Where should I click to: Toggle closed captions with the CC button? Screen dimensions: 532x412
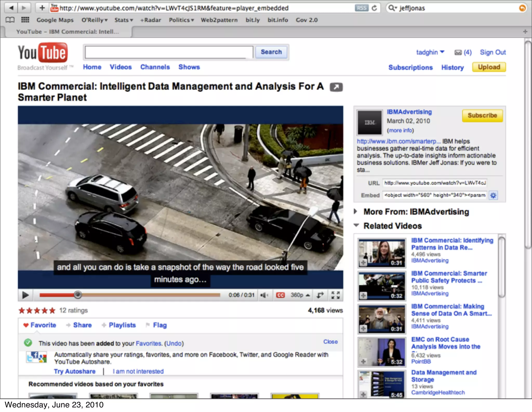tap(280, 295)
